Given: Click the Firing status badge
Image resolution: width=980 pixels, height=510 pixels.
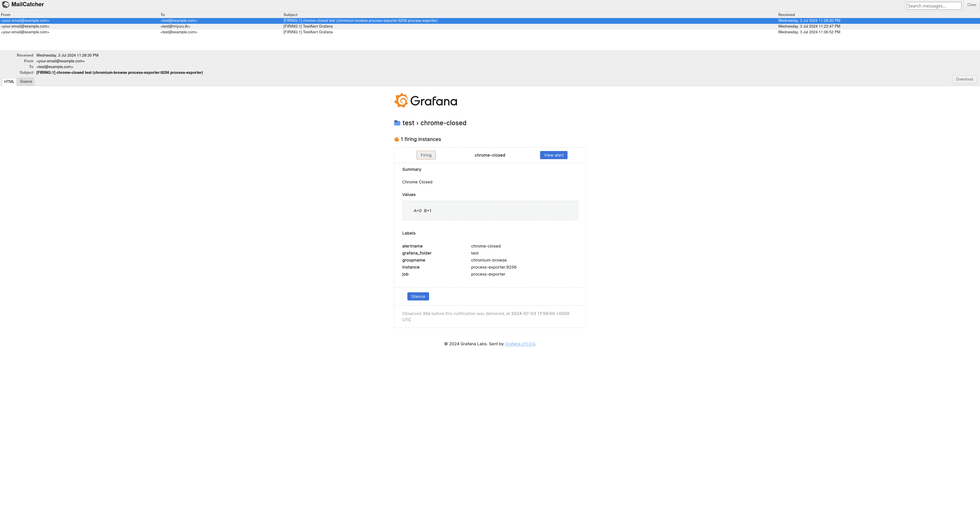Looking at the screenshot, I should 426,155.
